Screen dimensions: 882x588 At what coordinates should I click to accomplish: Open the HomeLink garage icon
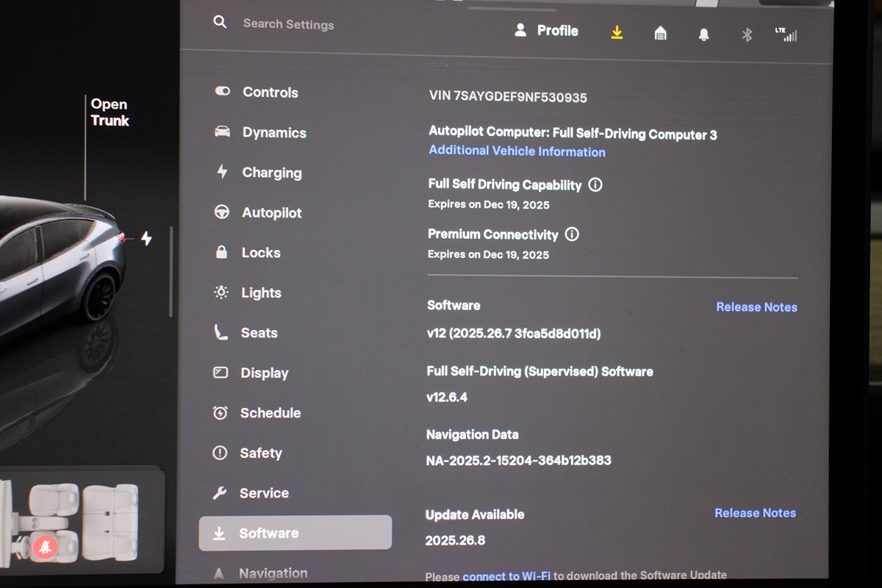[x=660, y=33]
